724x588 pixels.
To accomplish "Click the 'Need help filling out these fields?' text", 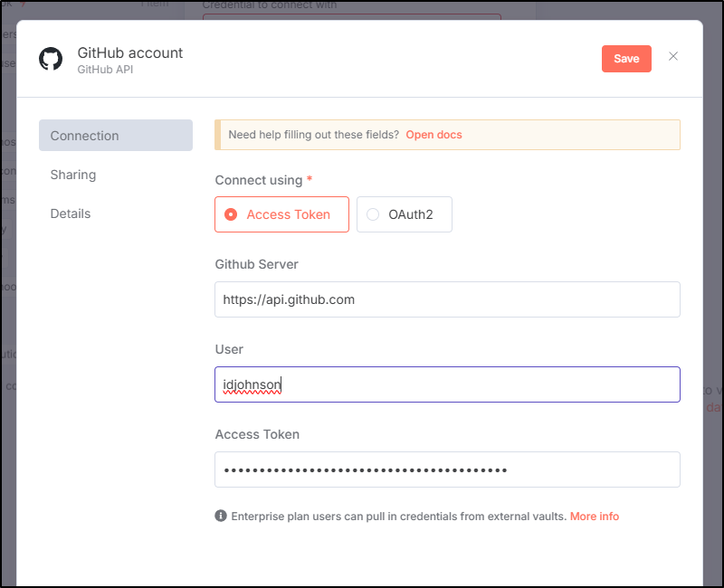I will coord(313,135).
